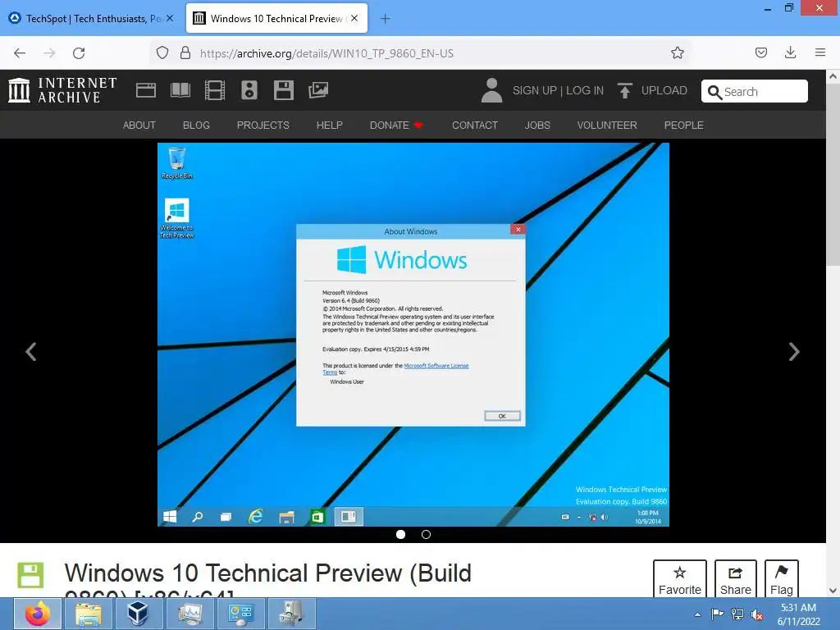The height and width of the screenshot is (630, 840).
Task: Click the forward navigation arrow
Action: (49, 53)
